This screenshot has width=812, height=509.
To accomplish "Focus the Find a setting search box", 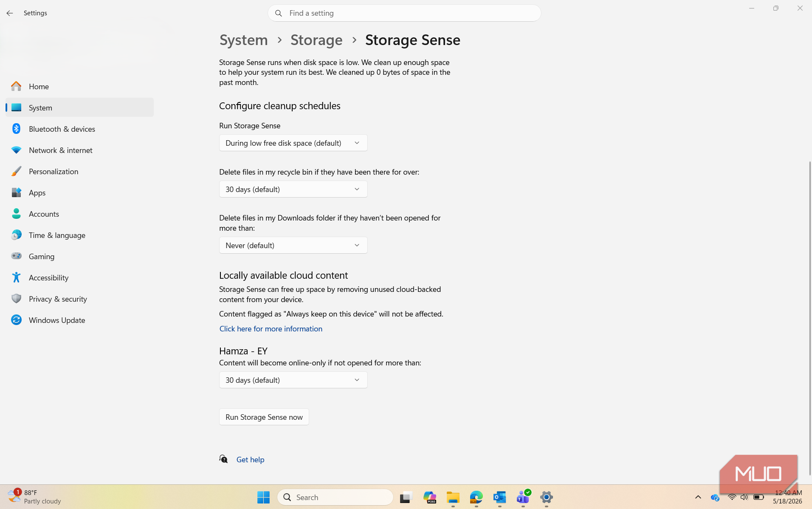I will (404, 13).
